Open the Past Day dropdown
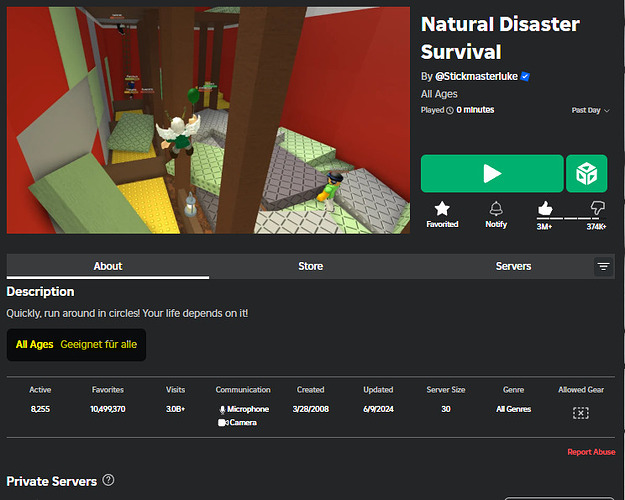The image size is (625, 500). pyautogui.click(x=590, y=110)
